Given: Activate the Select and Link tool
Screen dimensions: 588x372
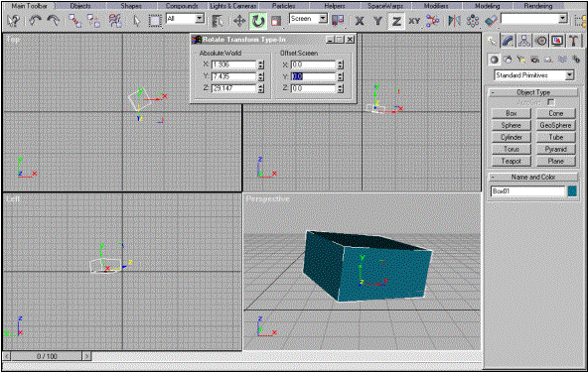Looking at the screenshot, I should (75, 21).
